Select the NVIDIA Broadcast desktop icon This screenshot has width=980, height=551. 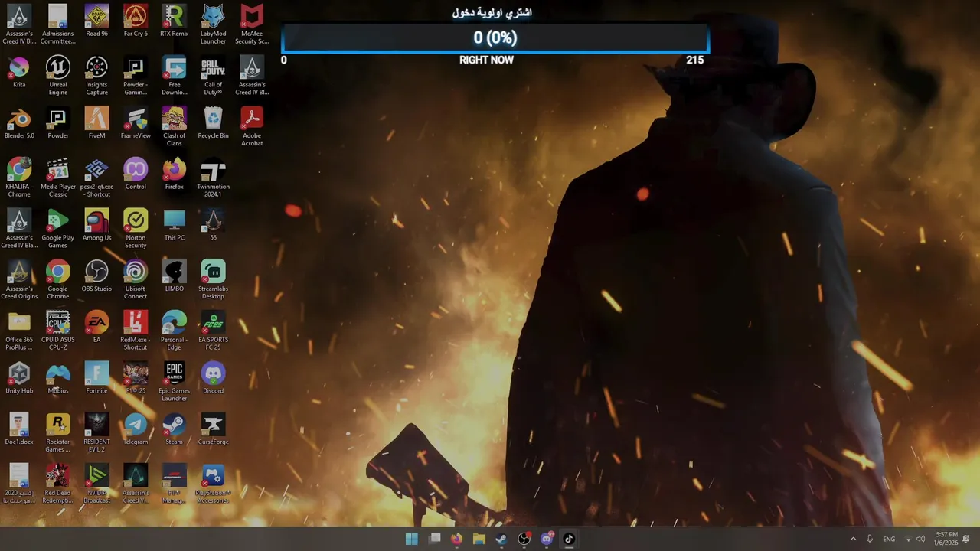tap(96, 484)
